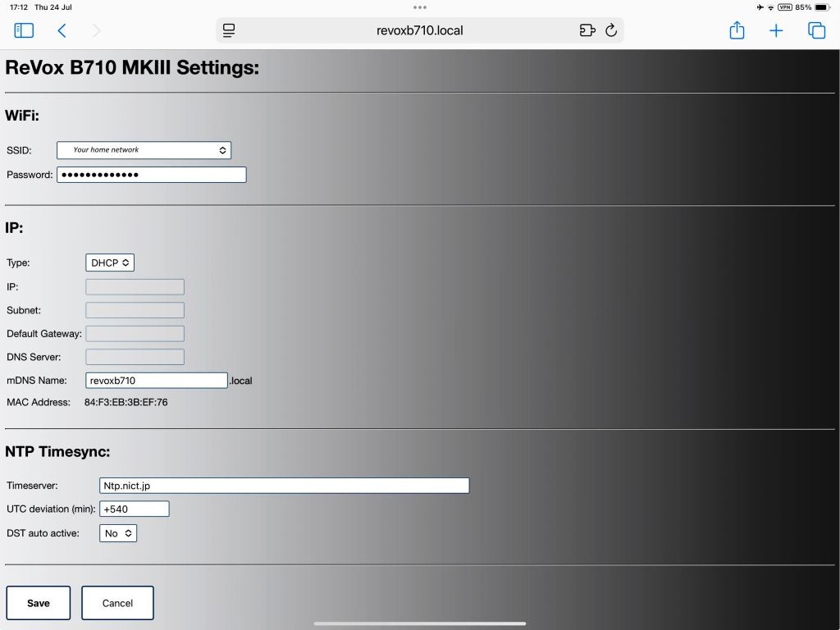
Task: Edit the UTC deviation field +540
Action: click(x=134, y=509)
